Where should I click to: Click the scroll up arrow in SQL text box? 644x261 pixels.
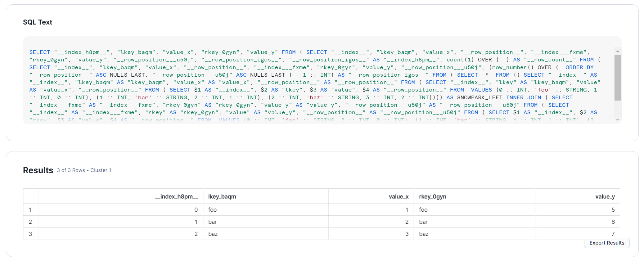click(618, 51)
